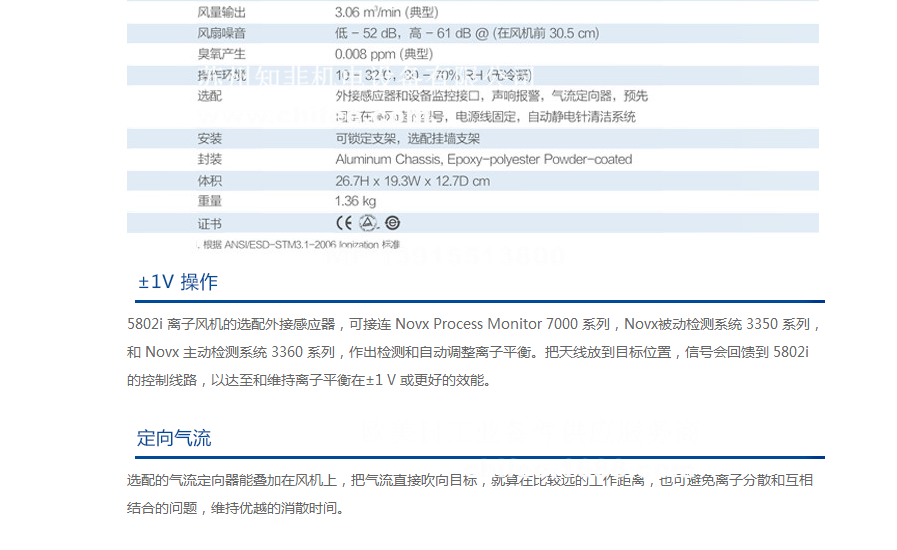Click the 选配 row label
The height and width of the screenshot is (550, 897).
point(209,96)
